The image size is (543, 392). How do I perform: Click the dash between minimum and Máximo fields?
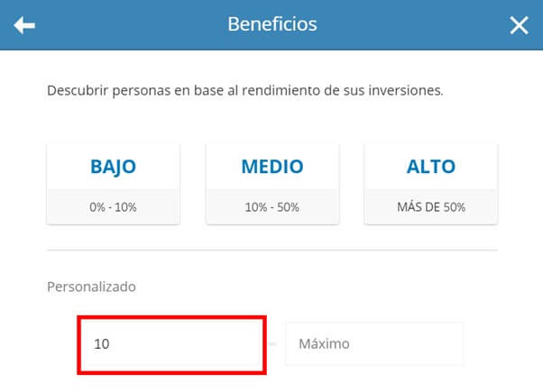pyautogui.click(x=274, y=344)
